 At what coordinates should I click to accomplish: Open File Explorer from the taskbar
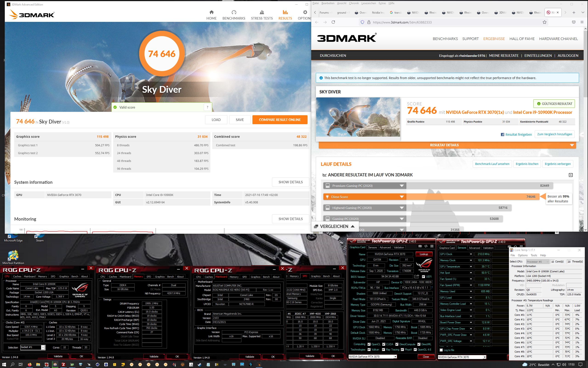coord(38,364)
